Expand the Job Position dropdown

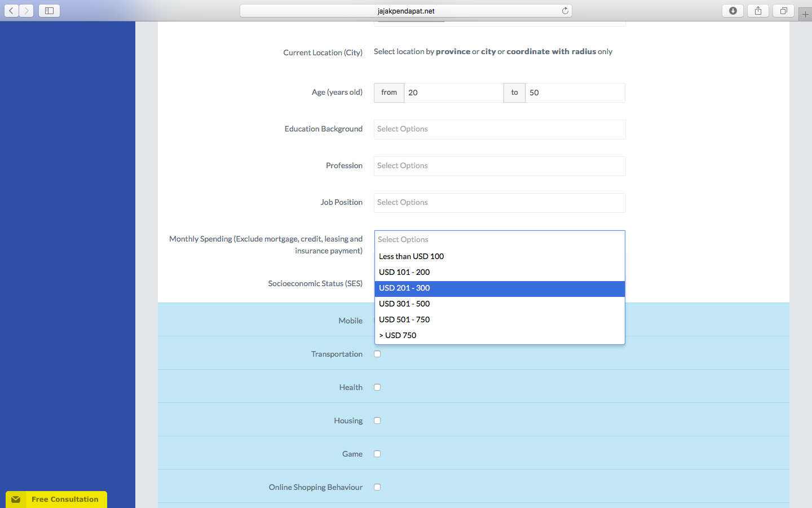click(499, 203)
